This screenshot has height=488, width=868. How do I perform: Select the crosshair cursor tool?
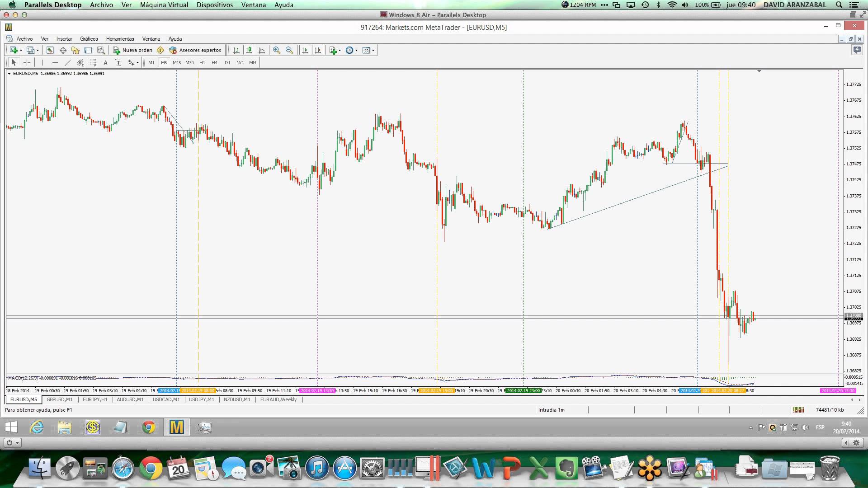(x=27, y=62)
